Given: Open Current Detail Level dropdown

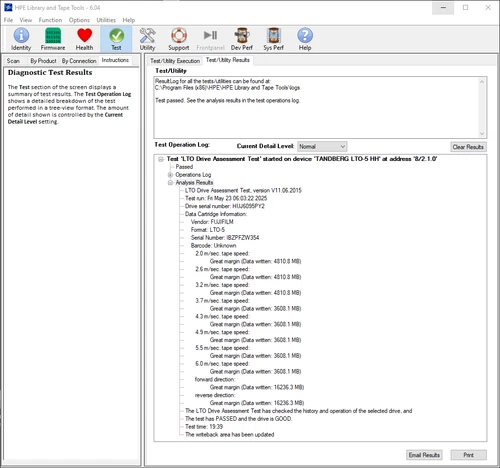Looking at the screenshot, I should (x=322, y=146).
